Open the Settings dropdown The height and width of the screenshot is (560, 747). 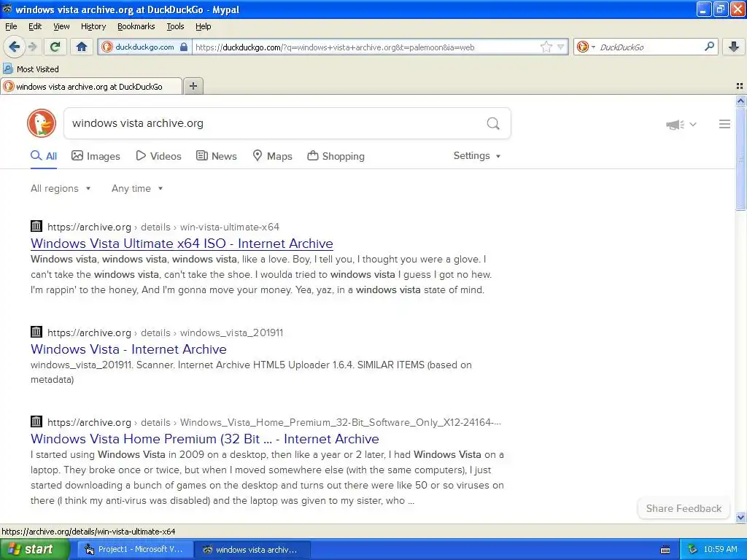477,156
